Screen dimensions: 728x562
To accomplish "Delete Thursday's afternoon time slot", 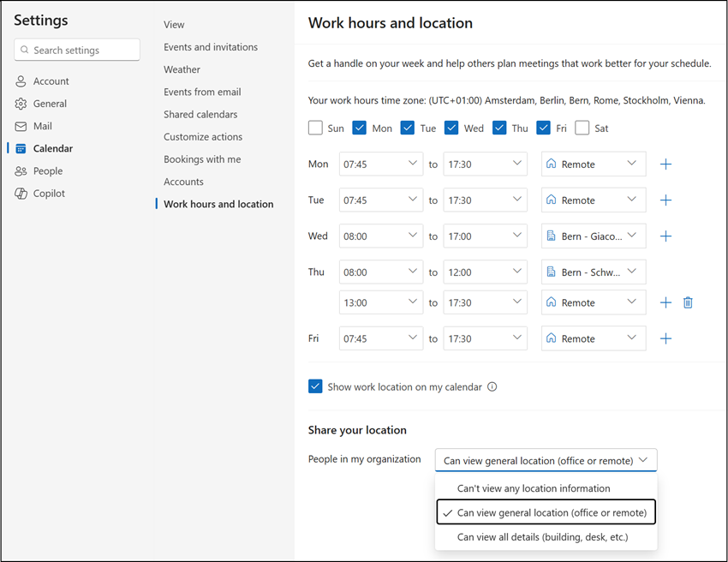I will click(x=688, y=302).
